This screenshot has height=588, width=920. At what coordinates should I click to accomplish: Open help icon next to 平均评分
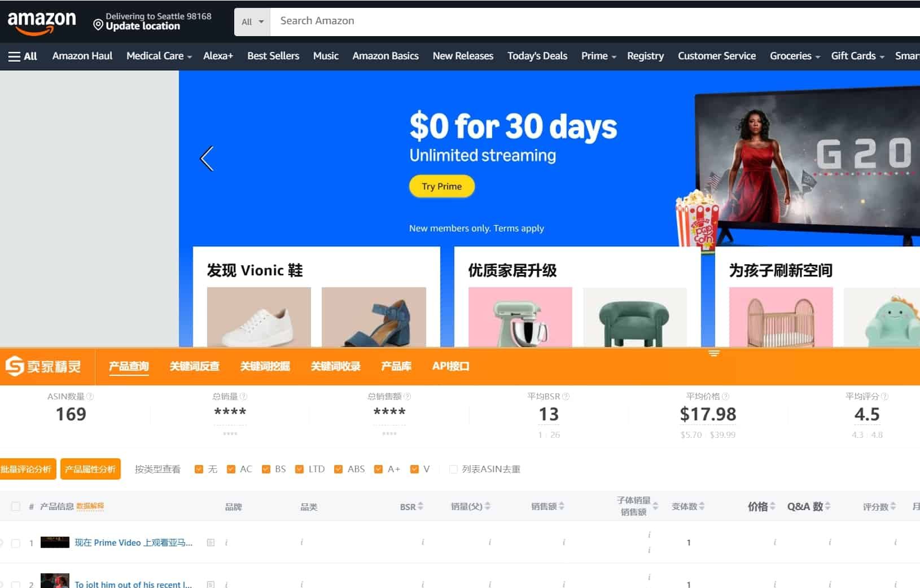(x=885, y=397)
